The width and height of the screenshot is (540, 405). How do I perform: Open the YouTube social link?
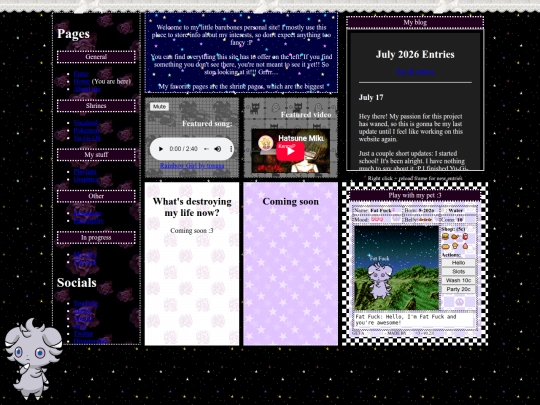coord(86,303)
